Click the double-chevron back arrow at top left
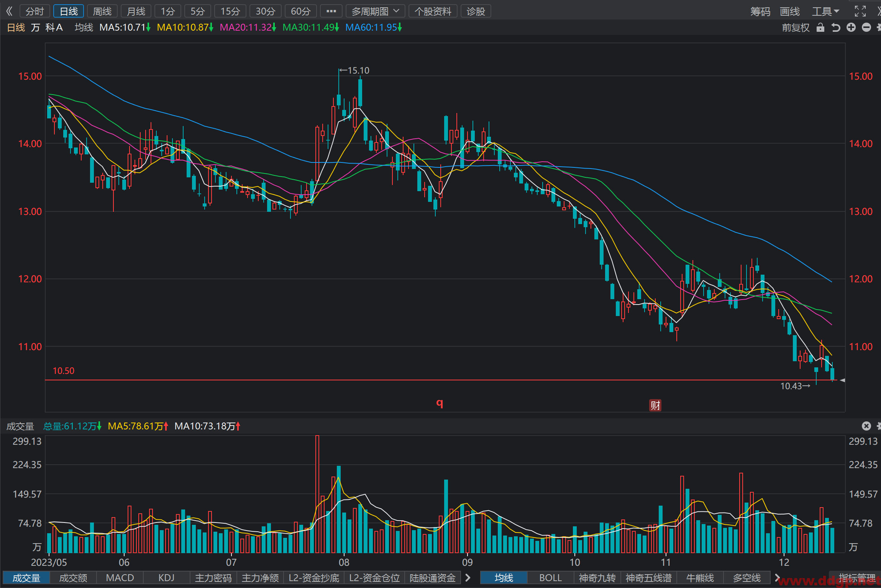Viewport: 881px width, 588px height. pos(9,11)
